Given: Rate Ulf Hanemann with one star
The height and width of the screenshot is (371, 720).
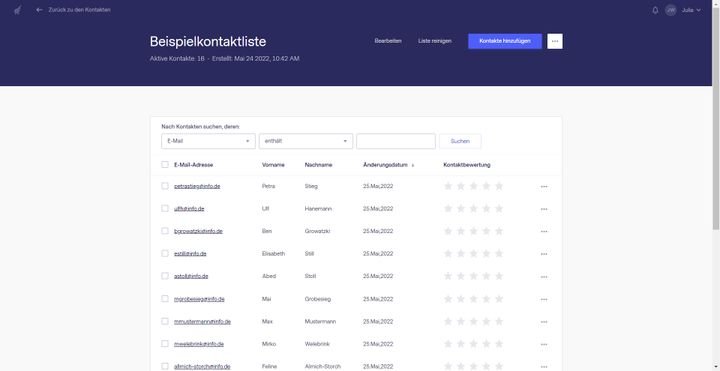Looking at the screenshot, I should 448,208.
